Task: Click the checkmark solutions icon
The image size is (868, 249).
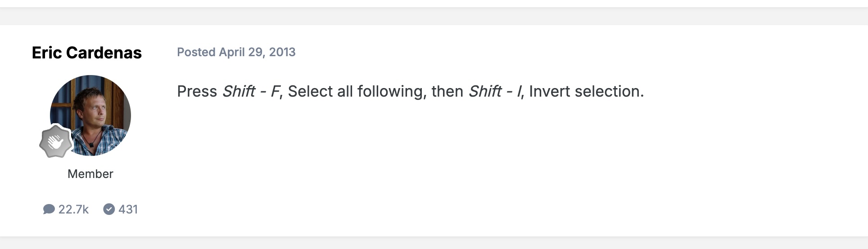Action: [x=109, y=209]
